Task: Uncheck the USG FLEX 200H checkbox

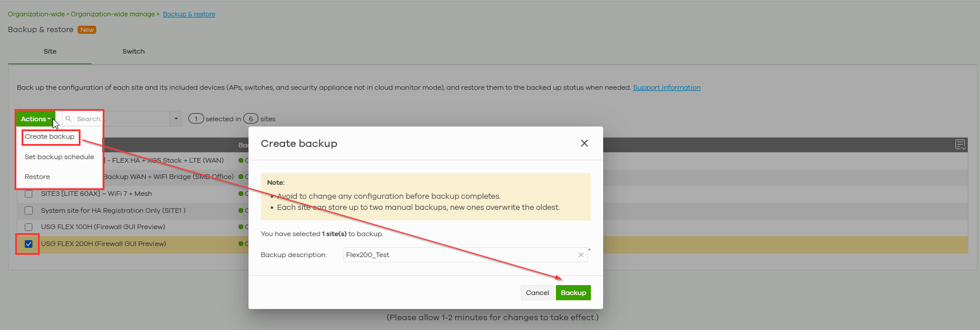Action: (x=29, y=244)
